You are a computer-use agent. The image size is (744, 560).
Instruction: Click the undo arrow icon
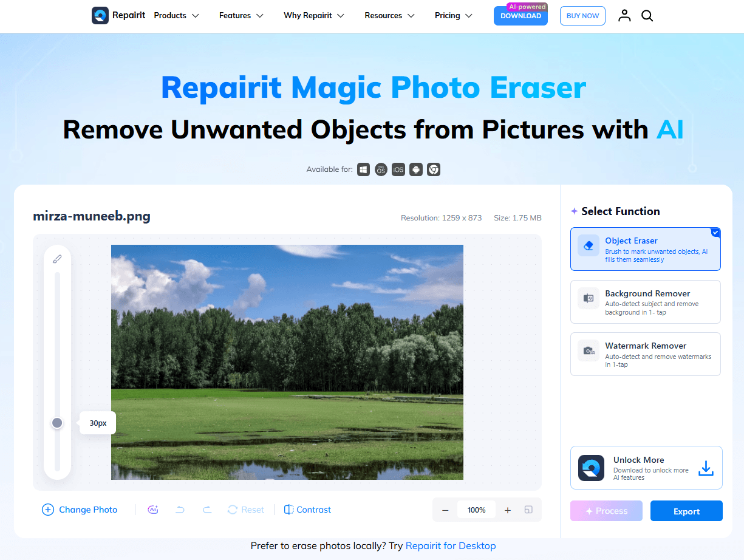pyautogui.click(x=180, y=510)
